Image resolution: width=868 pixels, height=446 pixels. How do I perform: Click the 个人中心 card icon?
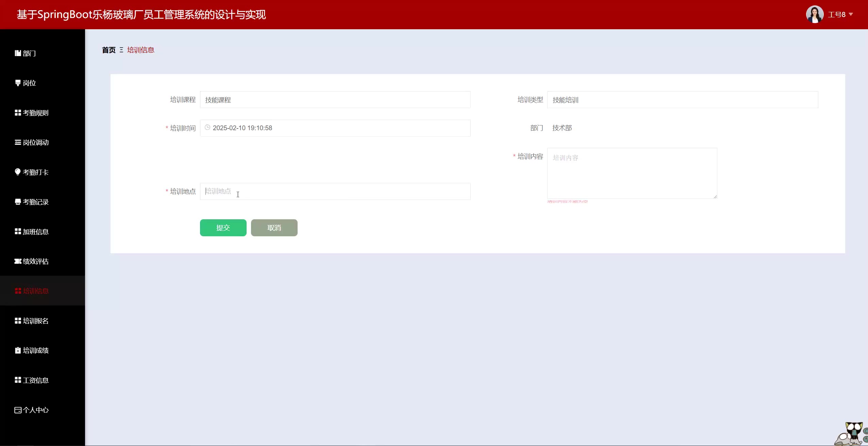tap(18, 410)
